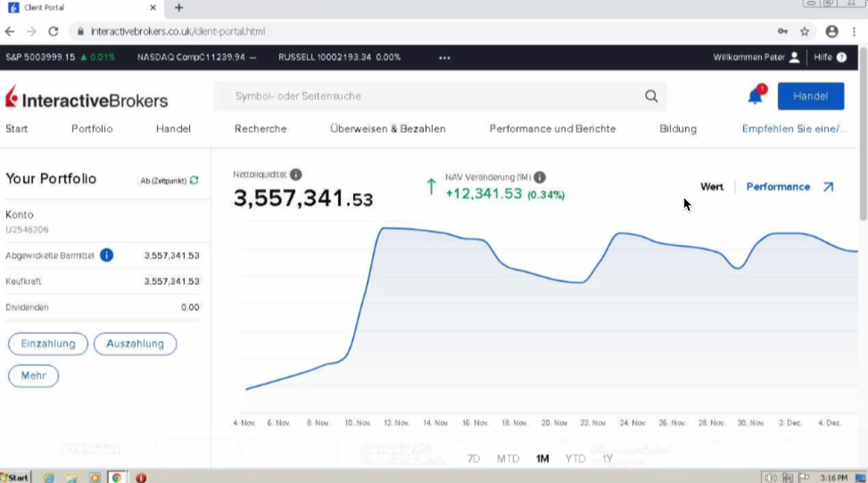Click the search magnifier icon
The height and width of the screenshot is (483, 868).
[651, 96]
